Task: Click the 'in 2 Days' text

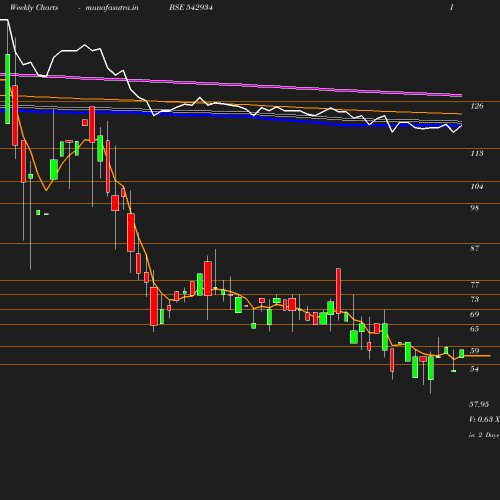Action: pos(484,435)
